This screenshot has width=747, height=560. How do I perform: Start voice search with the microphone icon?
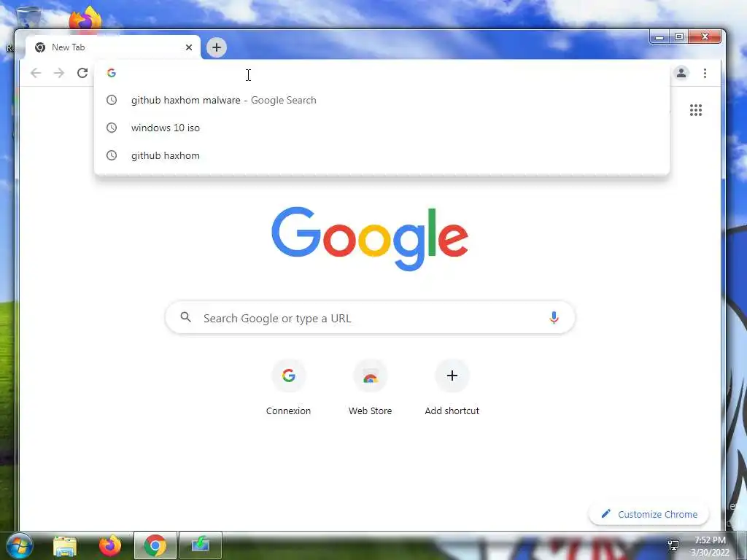click(554, 317)
